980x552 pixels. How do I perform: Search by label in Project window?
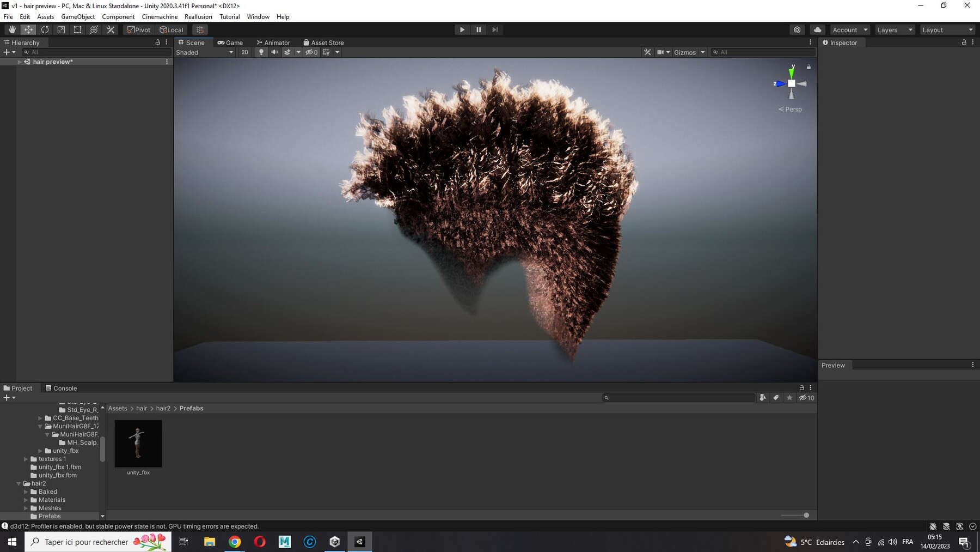776,398
